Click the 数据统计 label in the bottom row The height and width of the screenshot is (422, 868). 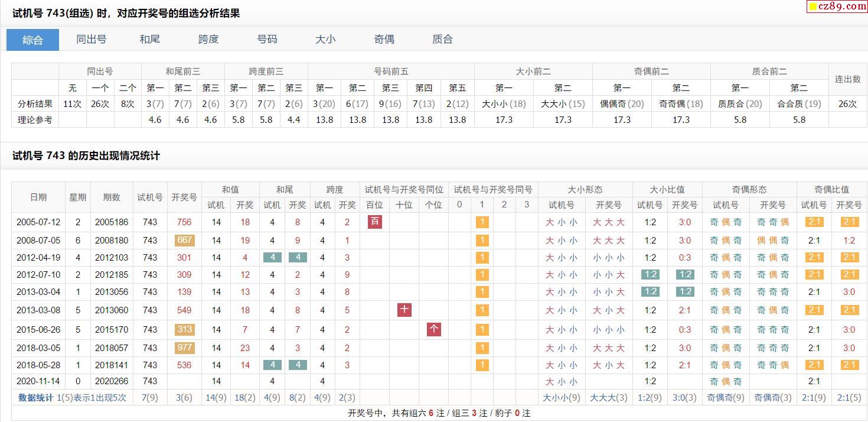35,398
